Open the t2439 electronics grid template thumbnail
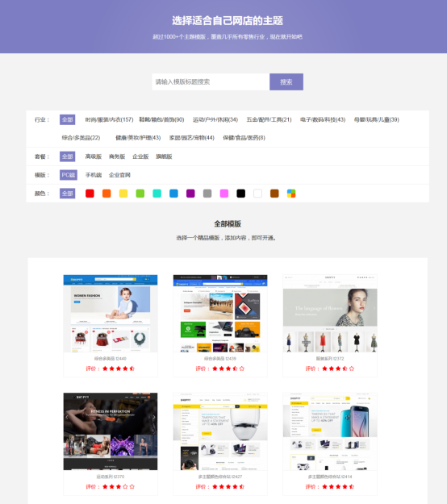The height and width of the screenshot is (504, 447). click(220, 314)
